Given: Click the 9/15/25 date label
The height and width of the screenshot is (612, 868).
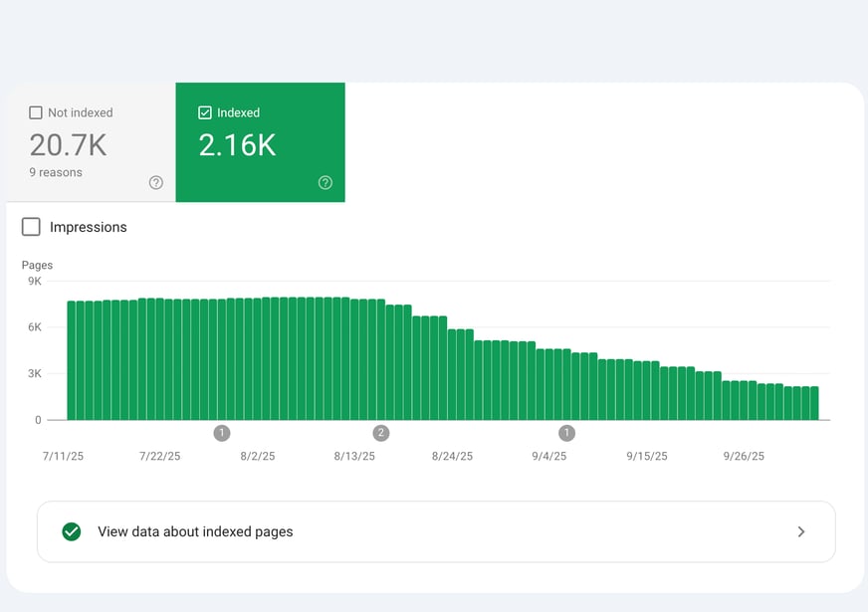Looking at the screenshot, I should click(647, 457).
